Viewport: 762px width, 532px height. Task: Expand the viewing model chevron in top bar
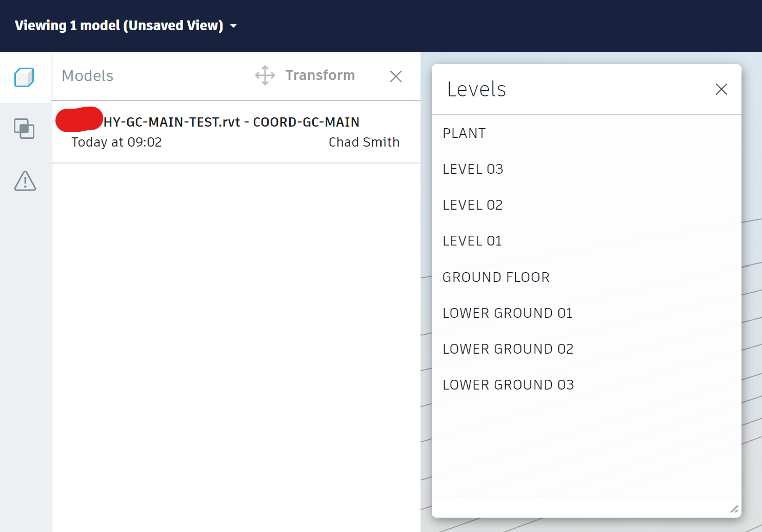(233, 26)
